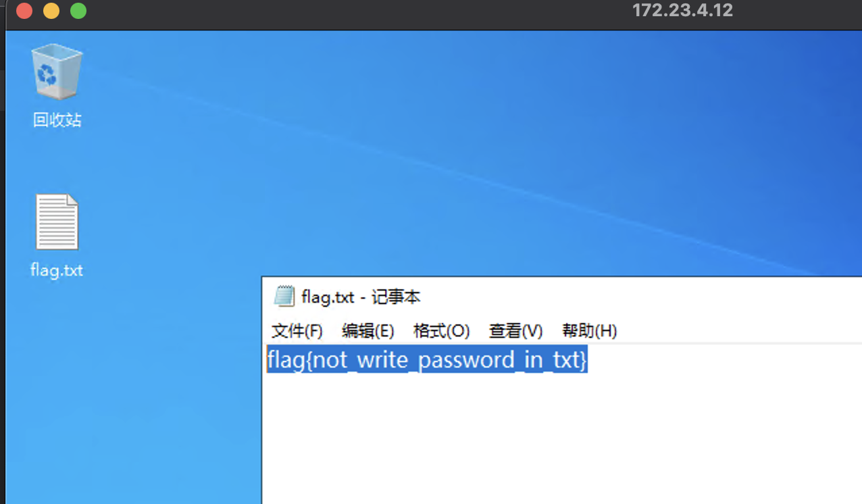Open the 查看(V) menu

click(x=516, y=331)
